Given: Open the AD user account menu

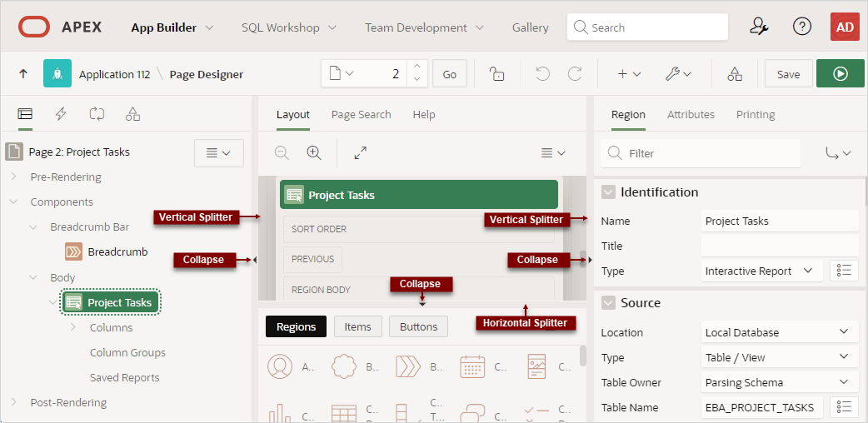Looking at the screenshot, I should 845,27.
